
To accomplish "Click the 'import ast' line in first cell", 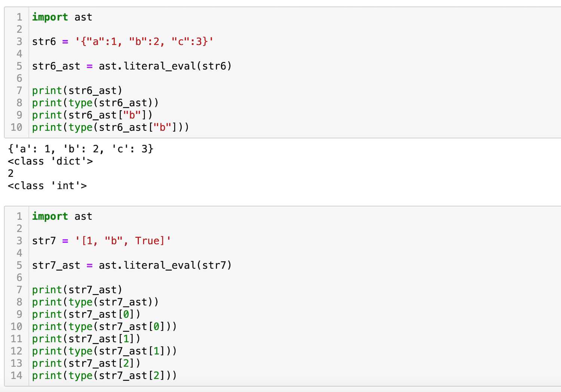I will [62, 17].
